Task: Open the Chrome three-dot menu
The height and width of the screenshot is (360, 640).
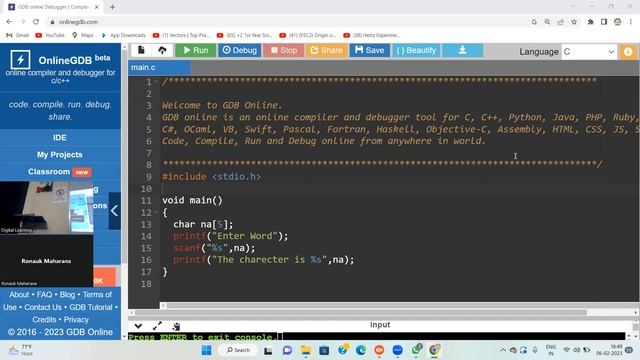Action: tap(631, 22)
